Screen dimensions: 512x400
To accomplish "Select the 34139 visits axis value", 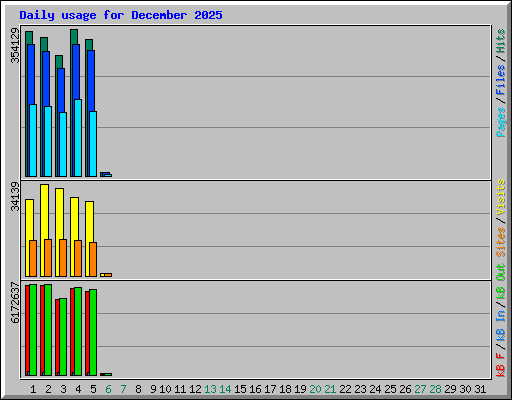I will 15,196.
